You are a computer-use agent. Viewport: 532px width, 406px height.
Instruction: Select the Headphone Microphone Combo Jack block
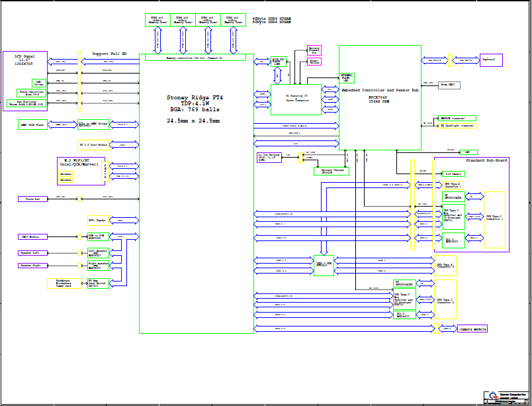pyautogui.click(x=64, y=283)
